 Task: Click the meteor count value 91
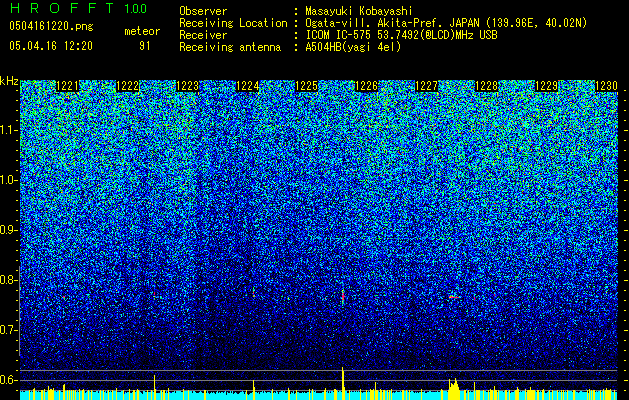coord(145,46)
